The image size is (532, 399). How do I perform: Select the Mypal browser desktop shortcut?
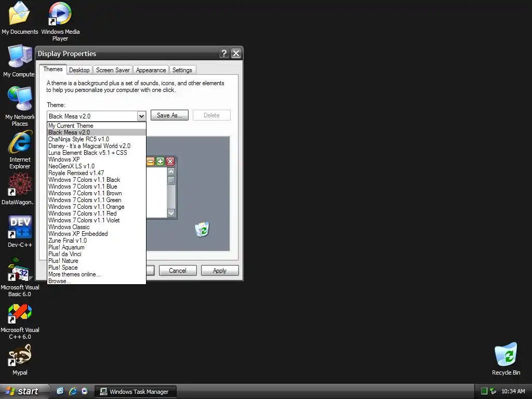pos(20,360)
